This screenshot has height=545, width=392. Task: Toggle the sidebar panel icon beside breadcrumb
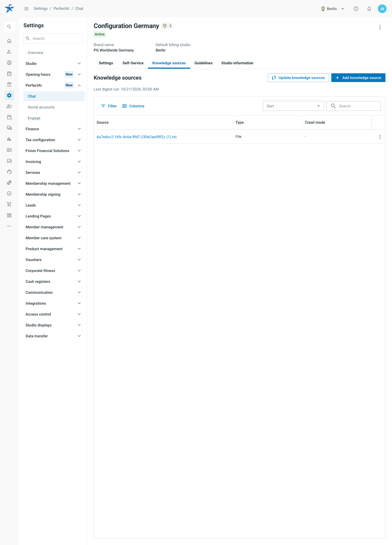tap(26, 9)
